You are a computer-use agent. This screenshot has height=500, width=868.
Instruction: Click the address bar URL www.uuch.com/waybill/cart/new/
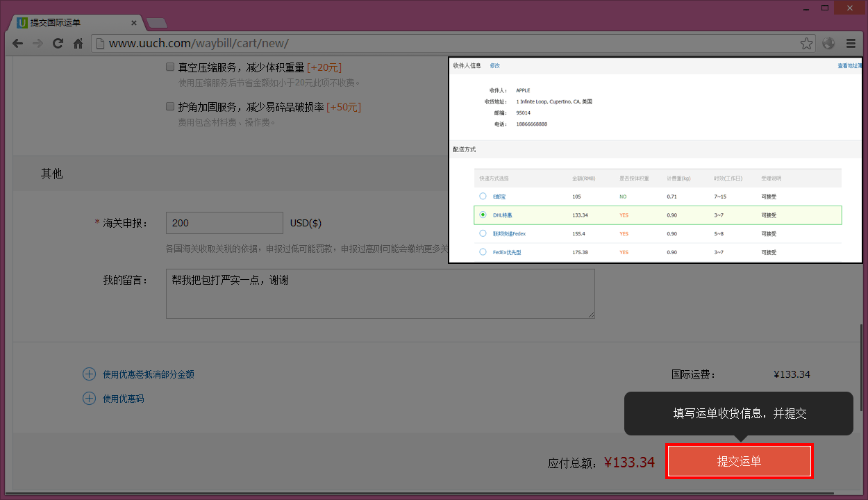[199, 43]
